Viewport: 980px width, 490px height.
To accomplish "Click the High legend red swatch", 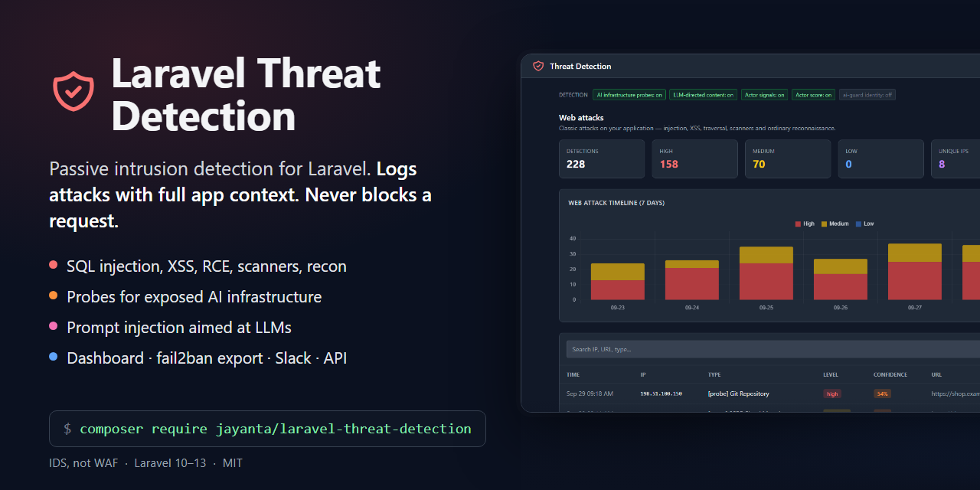I will (799, 224).
